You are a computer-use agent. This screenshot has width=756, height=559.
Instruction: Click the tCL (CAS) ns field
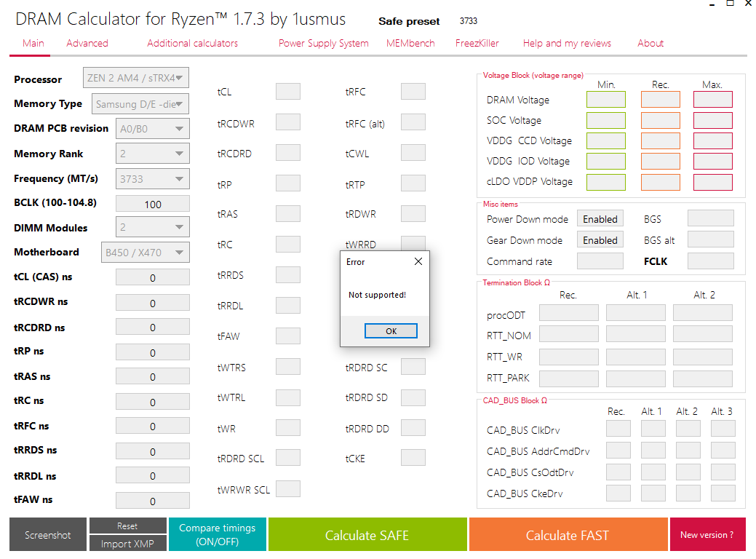coord(152,278)
